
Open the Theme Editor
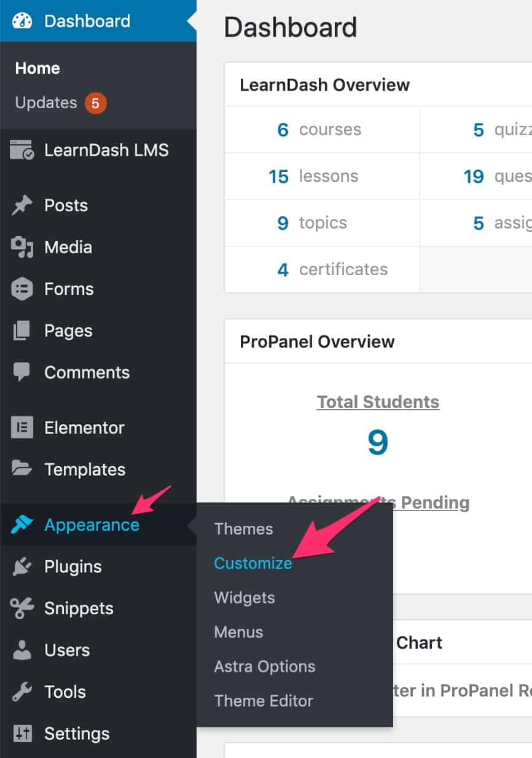coord(263,701)
